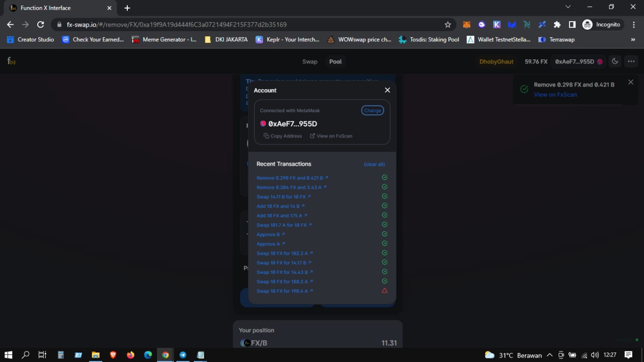This screenshot has width=644, height=362.
Task: Switch to the Pool tab
Action: coord(335,61)
